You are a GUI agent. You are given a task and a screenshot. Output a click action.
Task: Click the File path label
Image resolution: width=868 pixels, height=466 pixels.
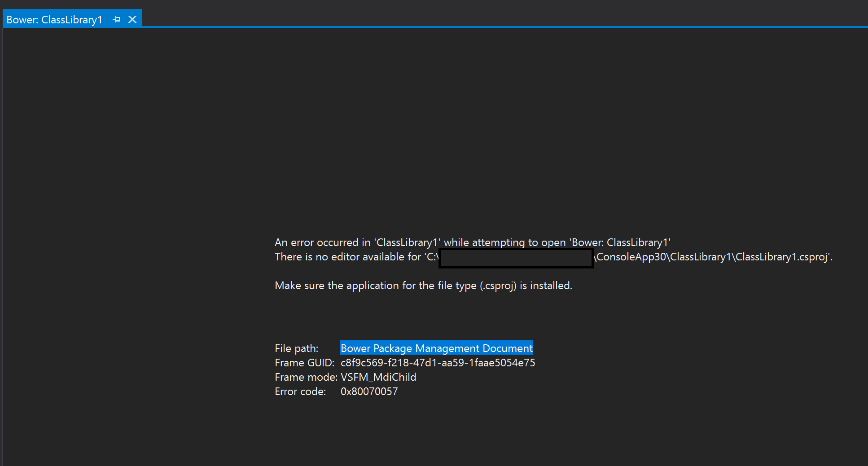pyautogui.click(x=296, y=348)
